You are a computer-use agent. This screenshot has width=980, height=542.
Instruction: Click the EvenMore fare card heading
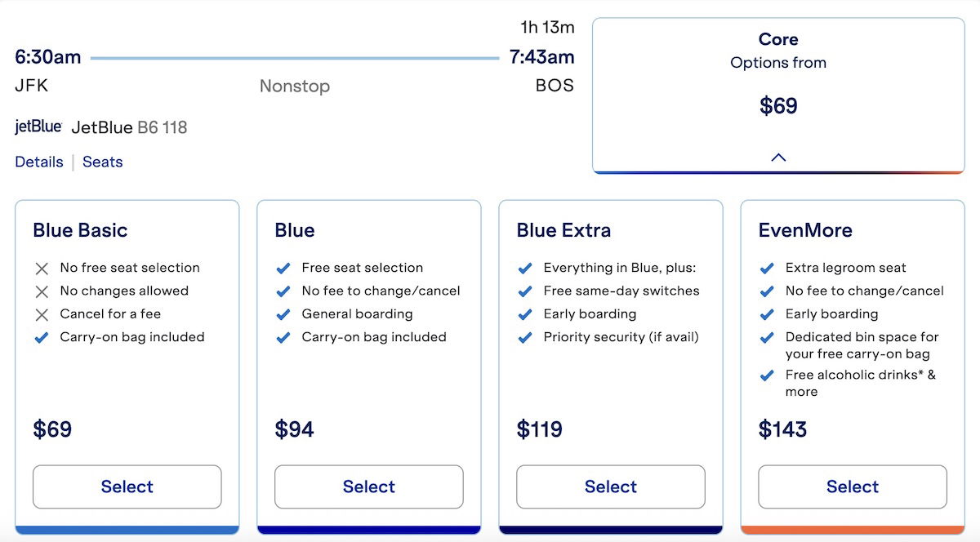[805, 230]
